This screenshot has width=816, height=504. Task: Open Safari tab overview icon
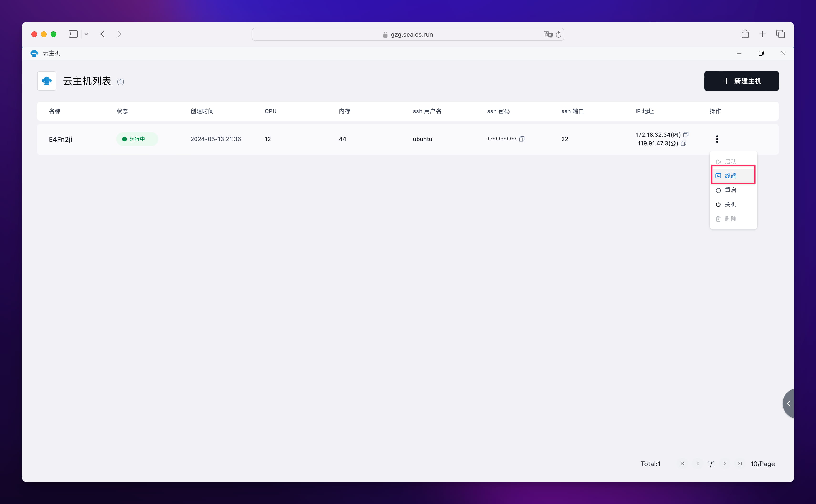780,34
